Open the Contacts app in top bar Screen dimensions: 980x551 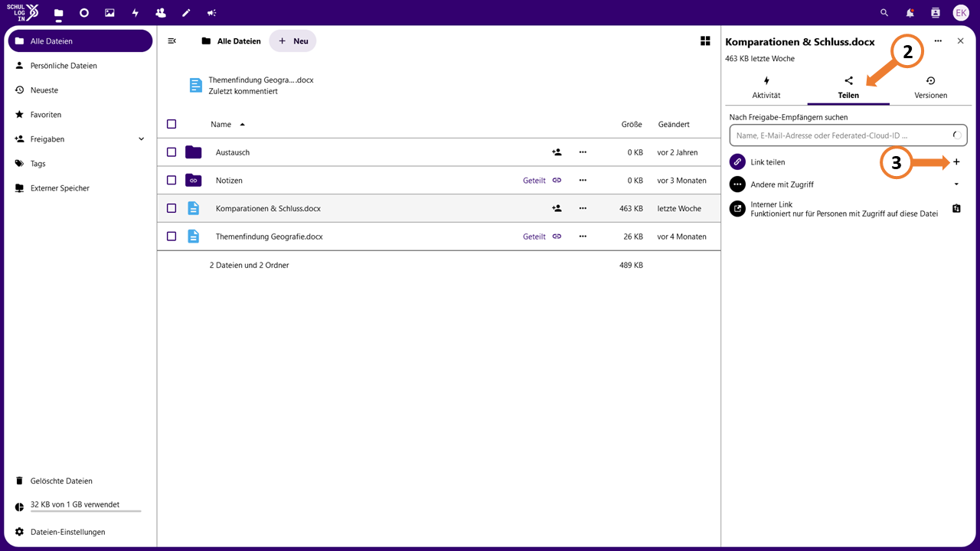[x=160, y=13]
